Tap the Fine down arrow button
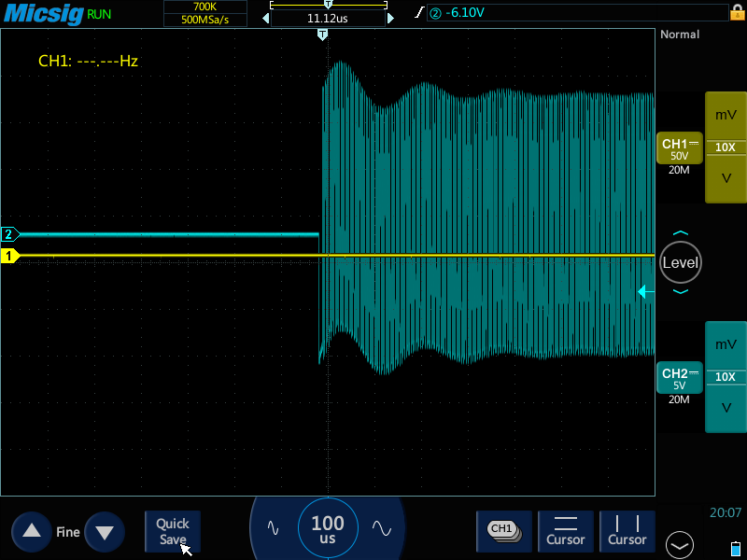Viewport: 747px width, 560px height. (105, 531)
